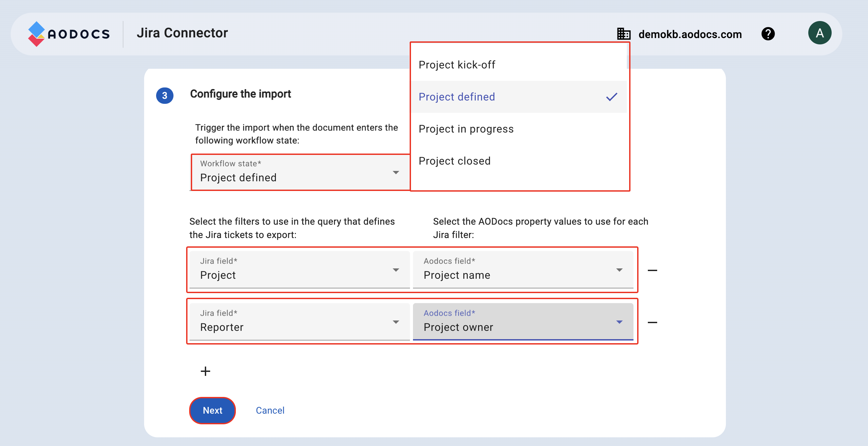Remove the Reporter filter row with minus
Screen dimensions: 868x446
(x=653, y=322)
